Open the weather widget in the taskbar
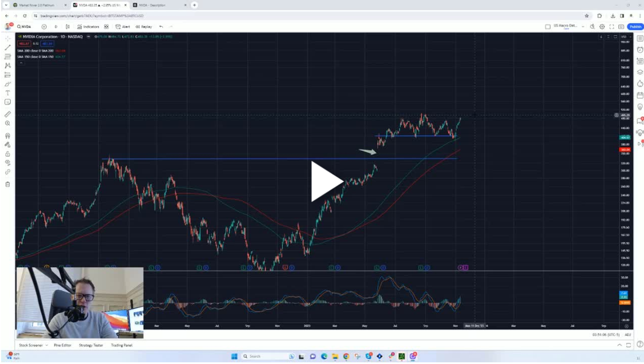This screenshot has height=364, width=644. click(12, 356)
